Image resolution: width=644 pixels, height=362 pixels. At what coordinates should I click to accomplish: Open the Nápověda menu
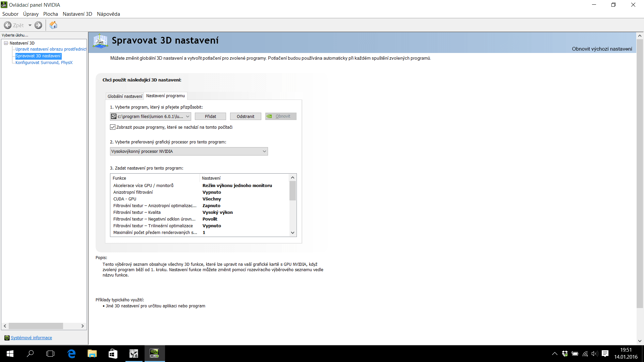coord(108,14)
